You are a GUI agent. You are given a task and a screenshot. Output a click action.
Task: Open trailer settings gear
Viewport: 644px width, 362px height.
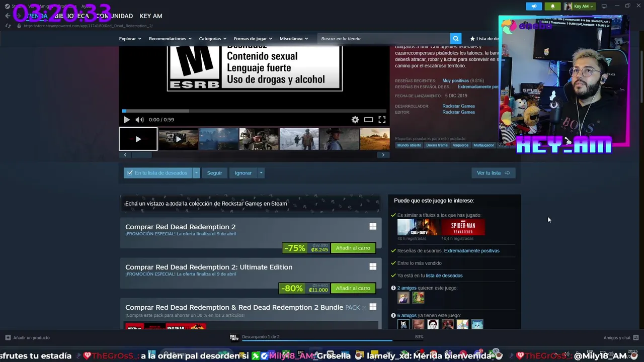click(x=355, y=120)
